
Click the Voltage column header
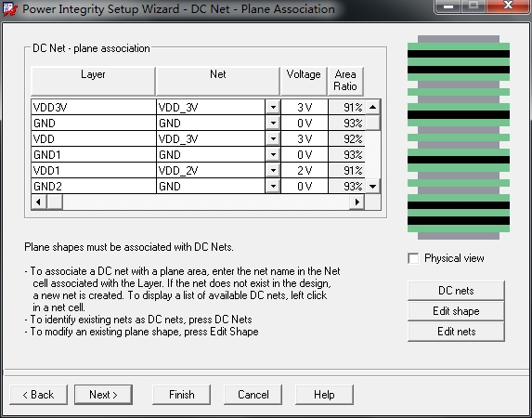click(x=304, y=81)
